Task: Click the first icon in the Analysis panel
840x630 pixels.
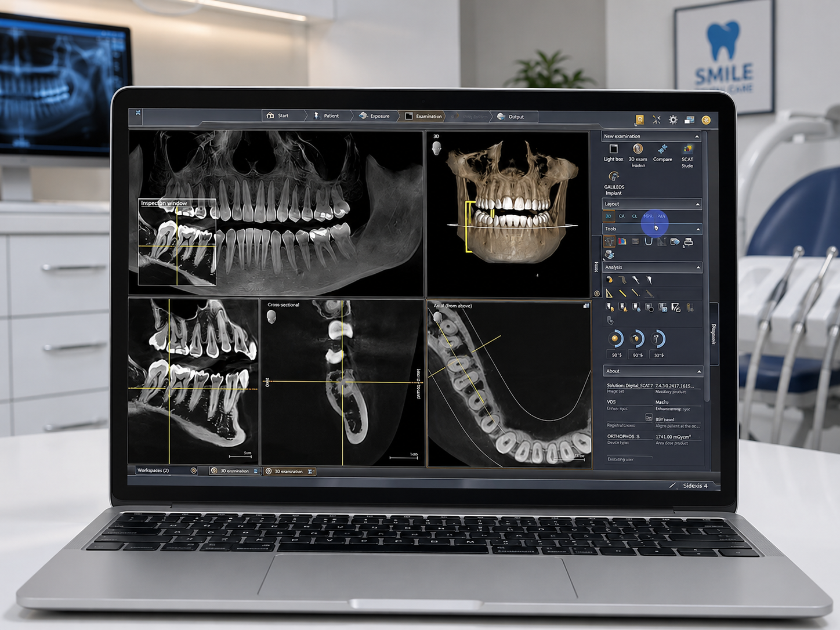Action: click(609, 280)
